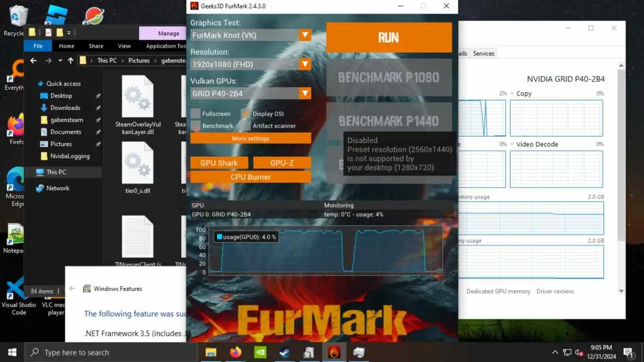The width and height of the screenshot is (644, 362).
Task: Open Downloads in Quick access
Action: (x=65, y=108)
